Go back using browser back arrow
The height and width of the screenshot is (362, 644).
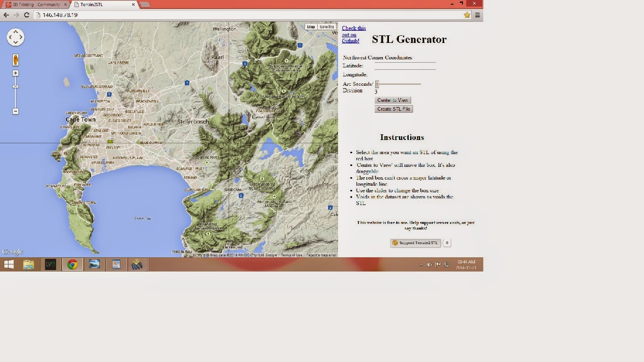pyautogui.click(x=6, y=15)
